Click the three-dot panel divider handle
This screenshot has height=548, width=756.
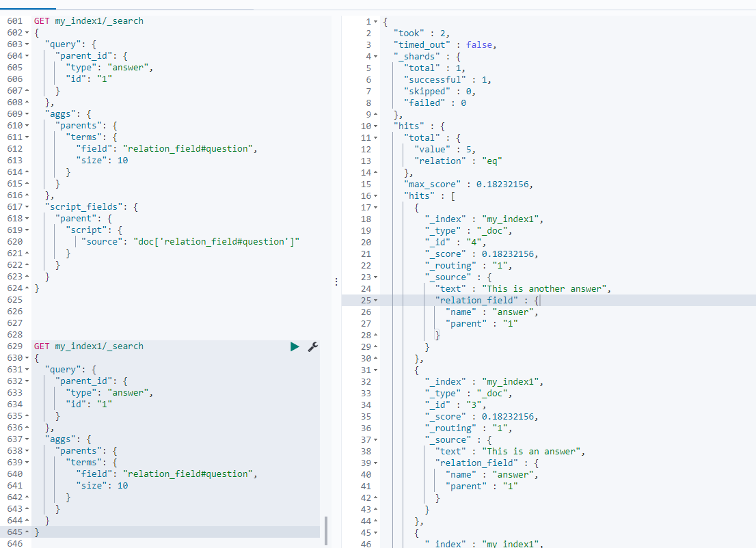[336, 282]
